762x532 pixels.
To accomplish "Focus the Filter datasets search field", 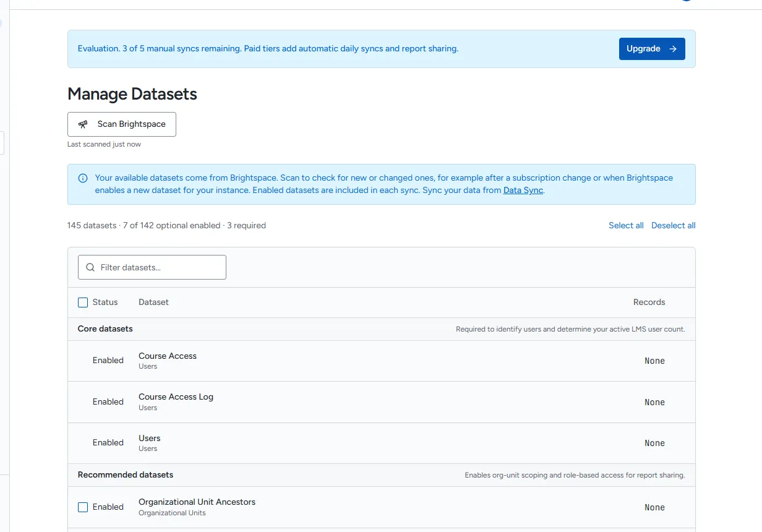I will [x=152, y=267].
